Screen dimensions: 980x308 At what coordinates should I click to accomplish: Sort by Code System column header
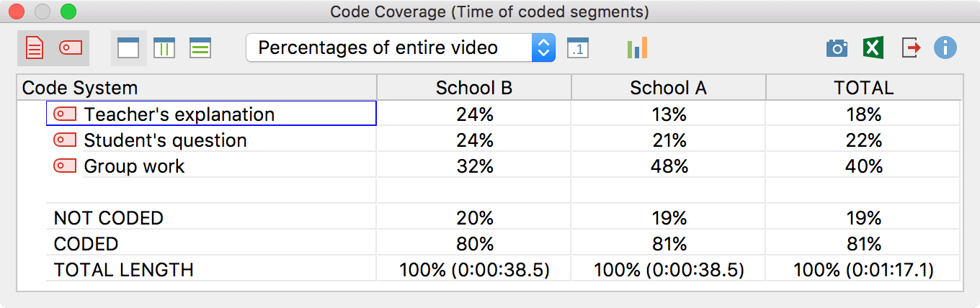pos(196,88)
